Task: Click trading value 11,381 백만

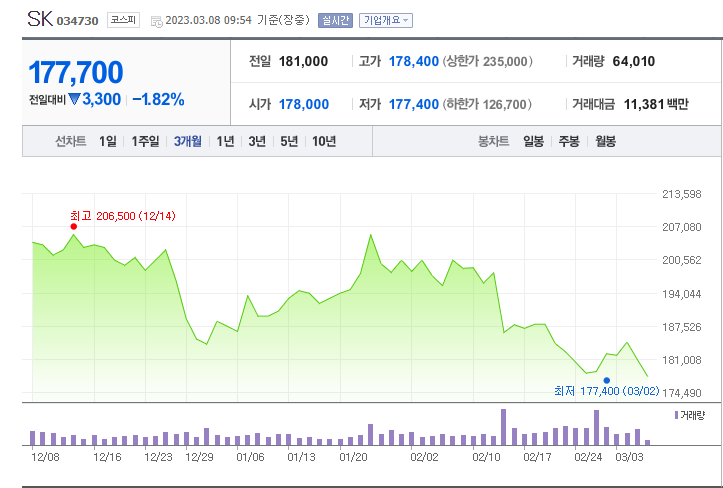Action: tap(656, 104)
